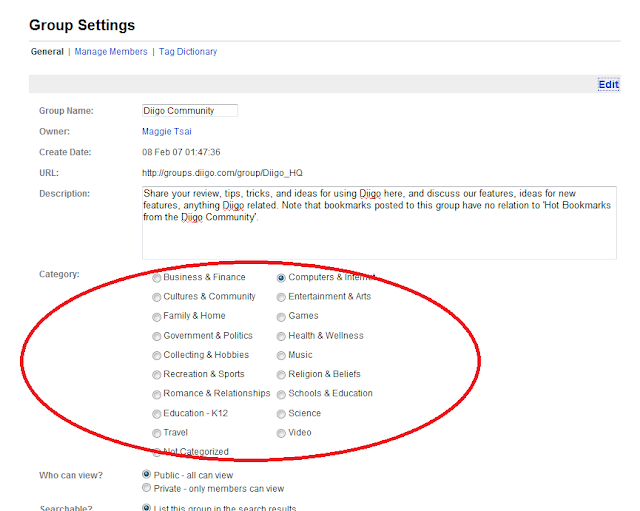Pick Schools & Education category
The height and width of the screenshot is (511, 640).
point(281,395)
